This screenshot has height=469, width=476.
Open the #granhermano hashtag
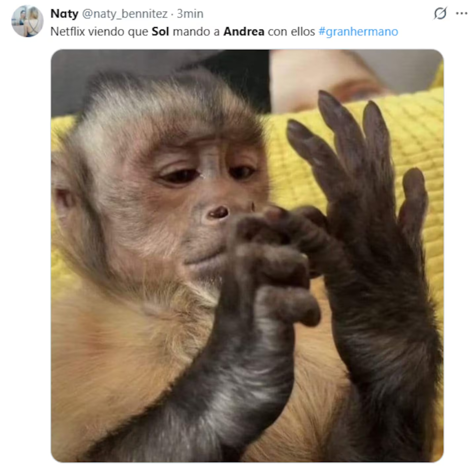pos(358,32)
